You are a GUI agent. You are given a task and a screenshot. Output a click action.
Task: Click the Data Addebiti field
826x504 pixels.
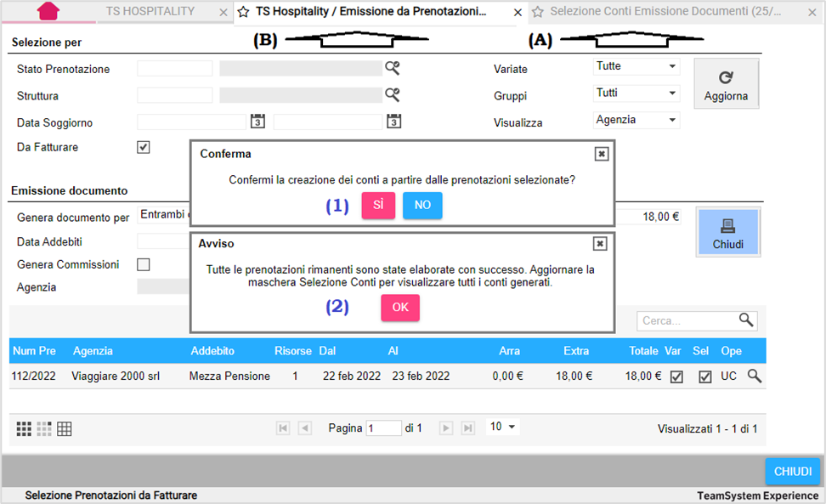(164, 241)
